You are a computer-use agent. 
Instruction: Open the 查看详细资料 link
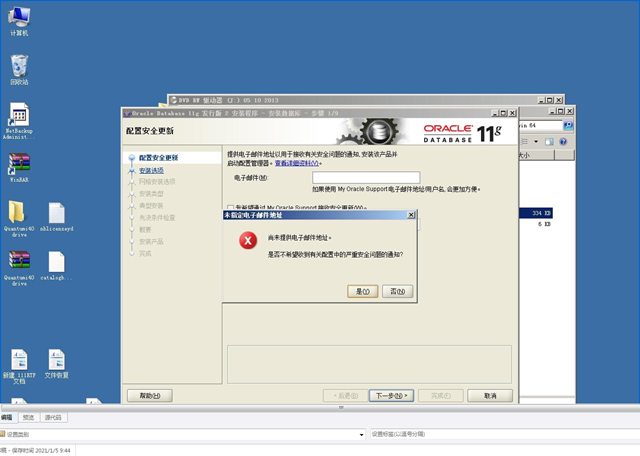297,163
